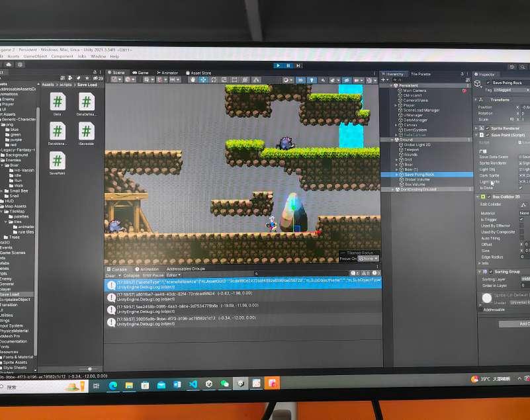Toggle Console Collapse option
Screen dimensions: 530x420
coord(131,275)
